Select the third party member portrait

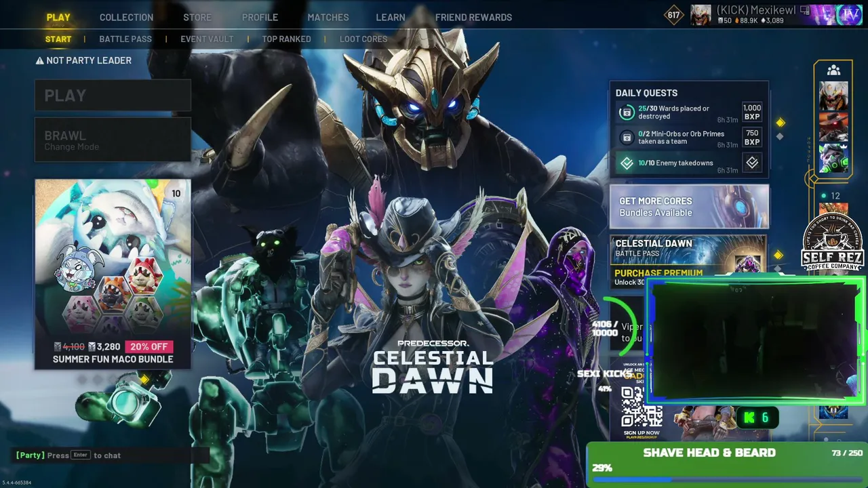click(833, 158)
